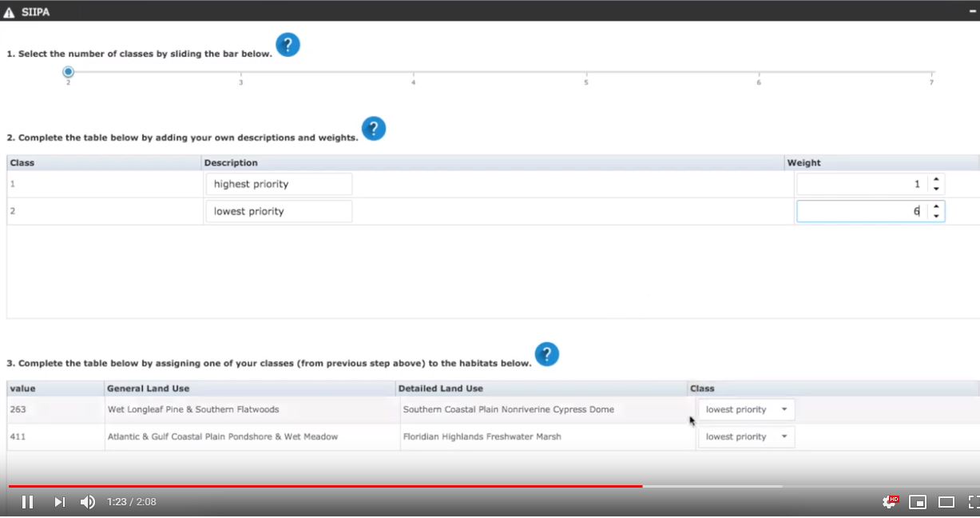This screenshot has height=518, width=980.
Task: Minimize the SIIPA panel
Action: pos(972,11)
